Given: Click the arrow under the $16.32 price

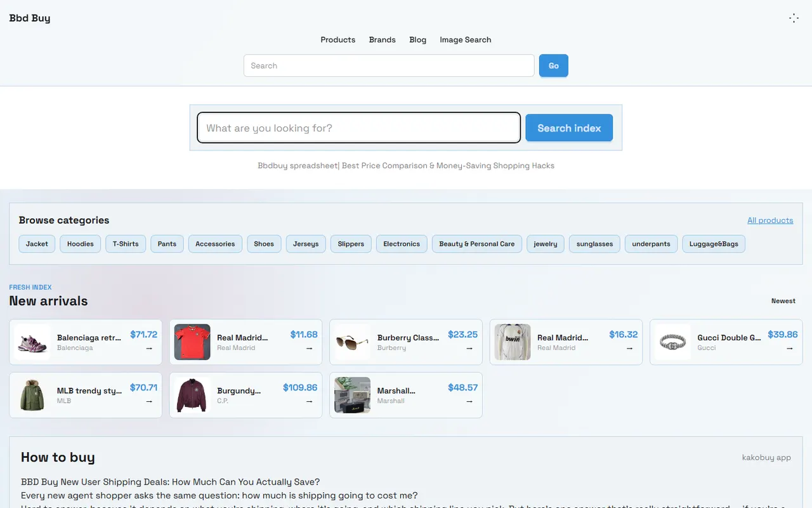Looking at the screenshot, I should [x=630, y=348].
